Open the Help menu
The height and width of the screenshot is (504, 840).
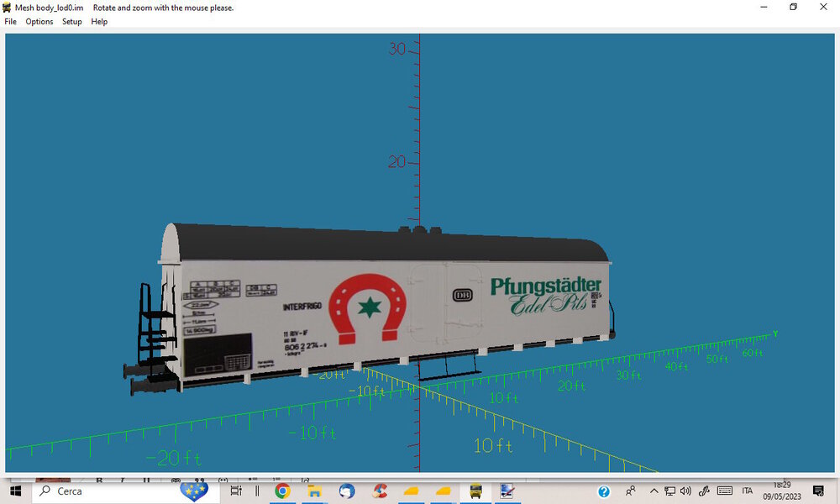(x=99, y=22)
